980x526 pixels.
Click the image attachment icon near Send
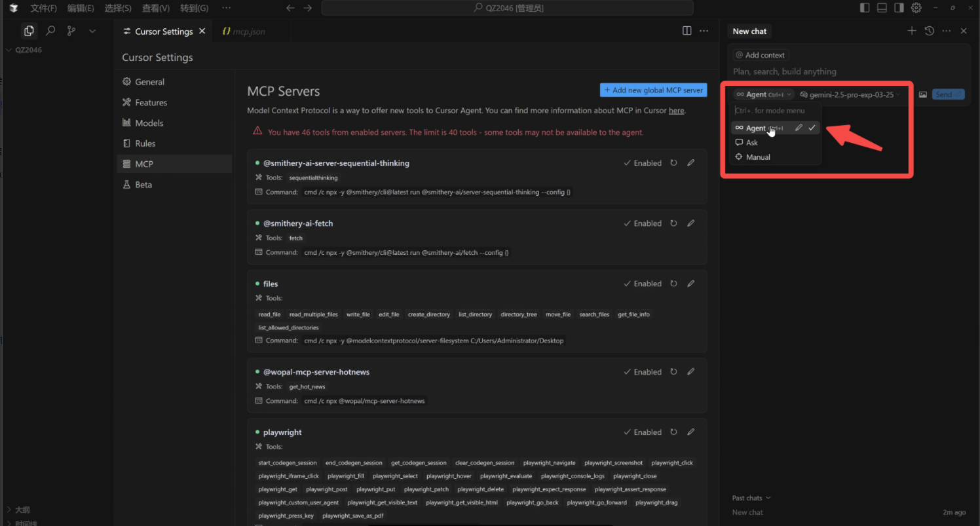click(924, 94)
